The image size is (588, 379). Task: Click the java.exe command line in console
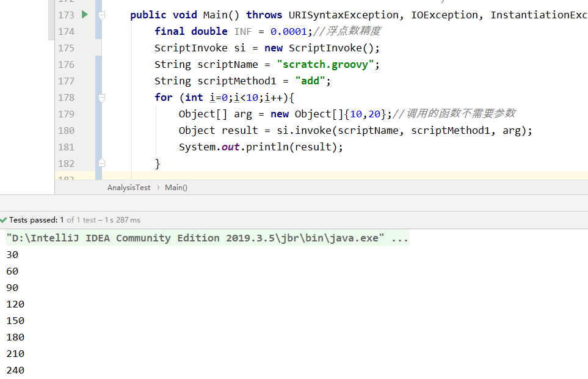[208, 238]
